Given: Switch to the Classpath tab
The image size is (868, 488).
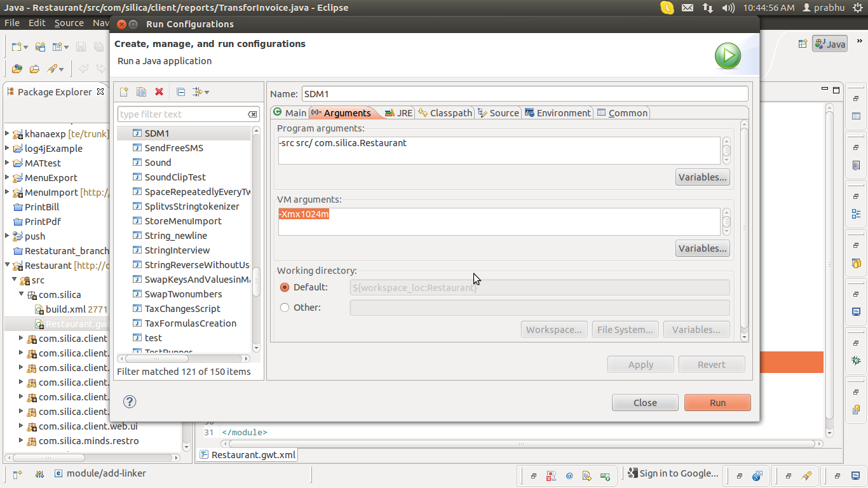Looking at the screenshot, I should [445, 112].
